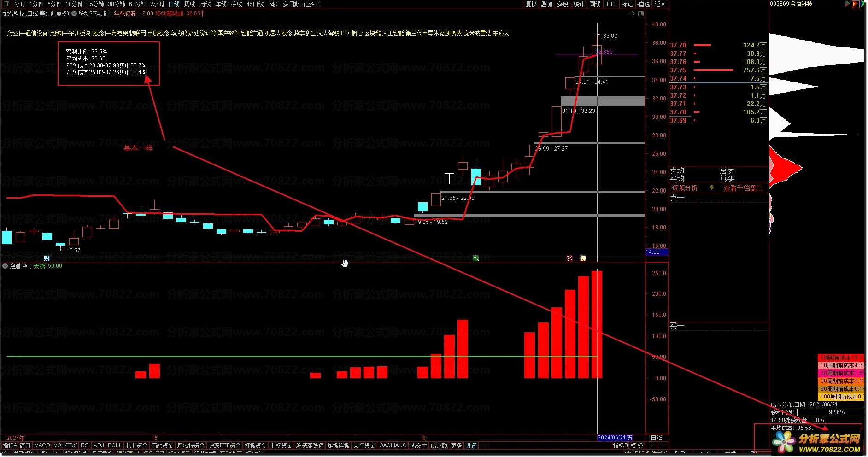This screenshot has width=868, height=457.
Task: Open the 统计 tool
Action: tap(579, 4)
